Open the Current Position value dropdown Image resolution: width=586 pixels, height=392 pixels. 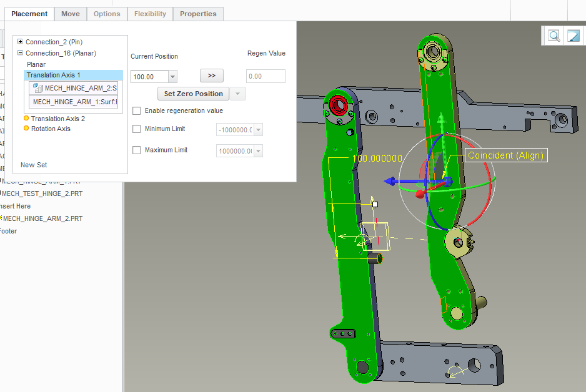pos(172,77)
